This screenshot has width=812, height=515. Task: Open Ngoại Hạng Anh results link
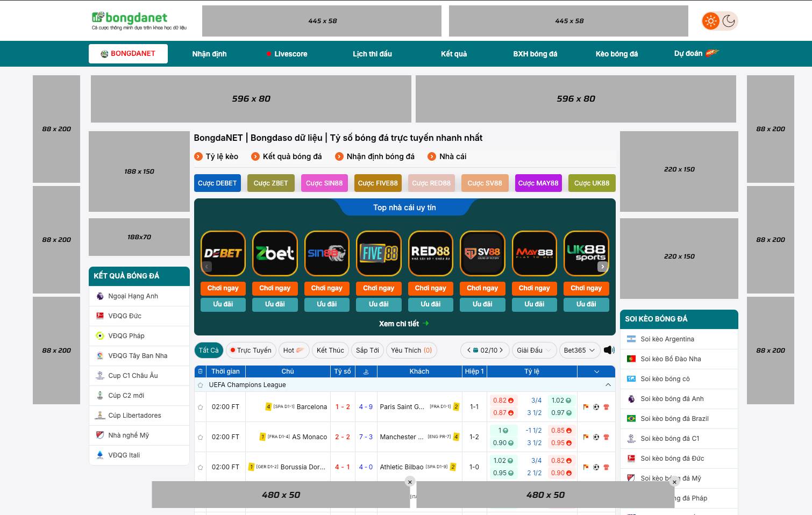point(133,296)
